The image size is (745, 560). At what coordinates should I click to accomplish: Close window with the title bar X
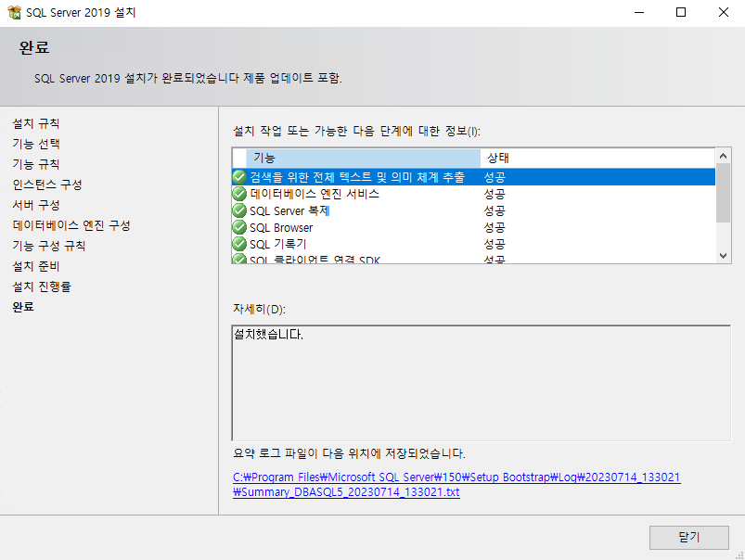pyautogui.click(x=723, y=12)
